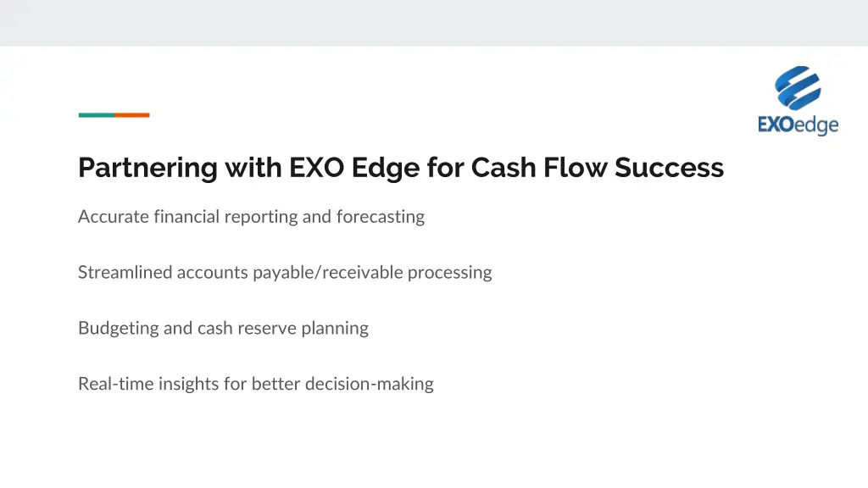This screenshot has height=488, width=868.
Task: Click "Cash Flow" in the slide heading
Action: pos(539,168)
